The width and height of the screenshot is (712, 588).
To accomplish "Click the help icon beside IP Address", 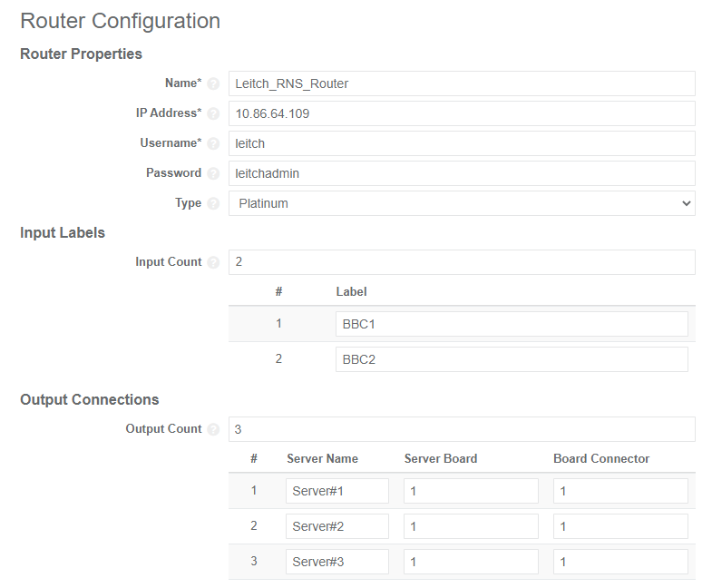I will click(213, 113).
